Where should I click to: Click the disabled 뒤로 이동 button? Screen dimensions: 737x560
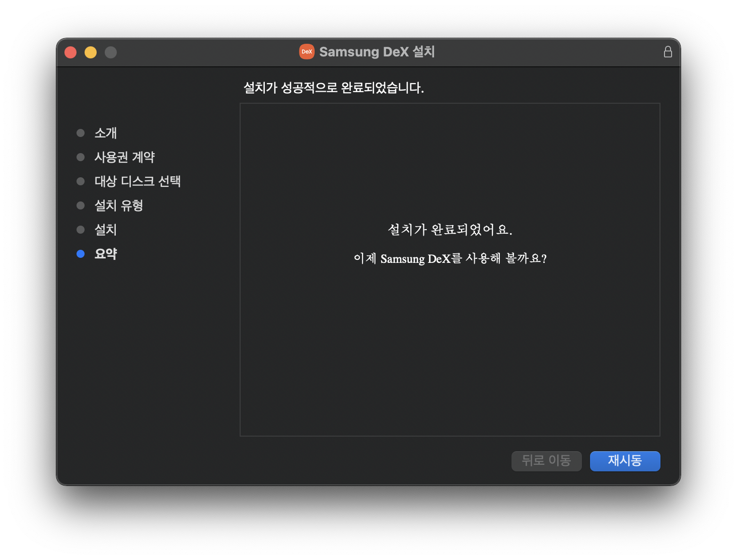546,461
